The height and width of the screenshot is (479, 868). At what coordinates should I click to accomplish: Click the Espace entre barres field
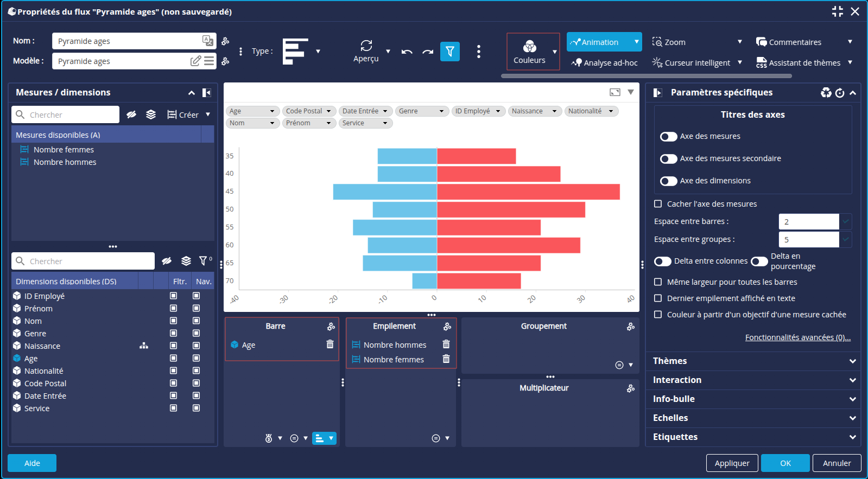click(808, 221)
